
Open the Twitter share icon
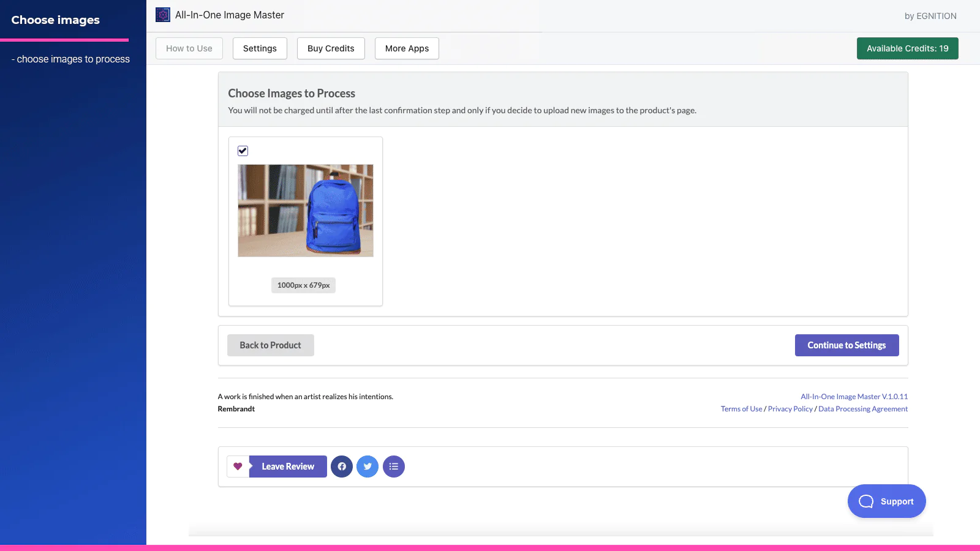[367, 467]
